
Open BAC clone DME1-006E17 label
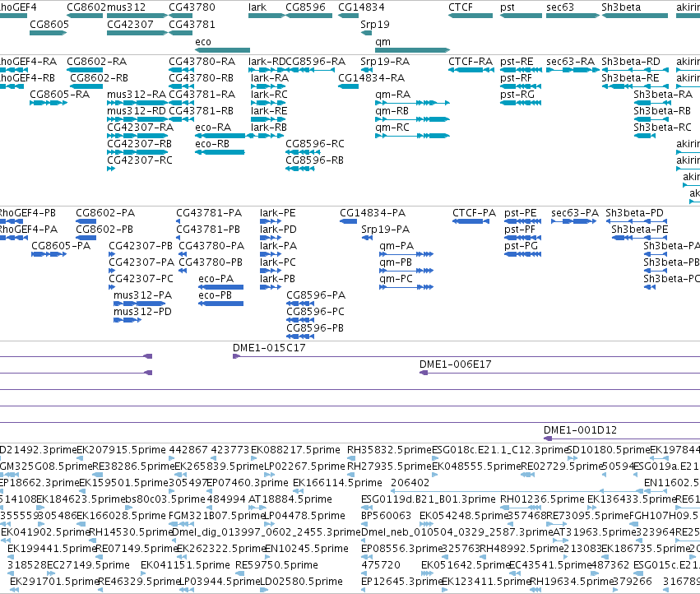(x=456, y=364)
